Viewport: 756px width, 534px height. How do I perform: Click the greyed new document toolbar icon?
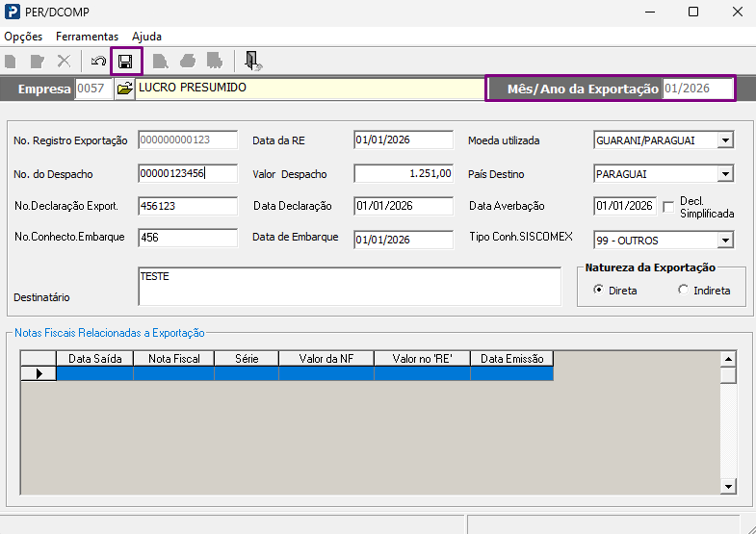[x=11, y=62]
